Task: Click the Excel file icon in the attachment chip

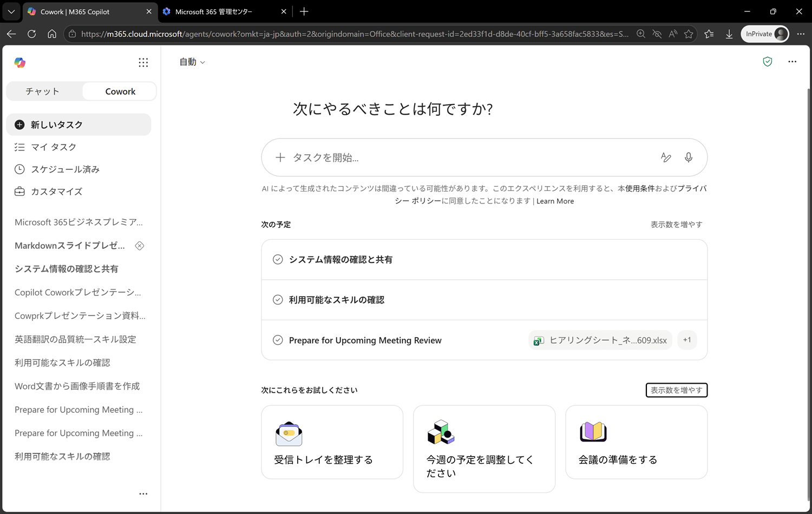Action: (x=539, y=340)
